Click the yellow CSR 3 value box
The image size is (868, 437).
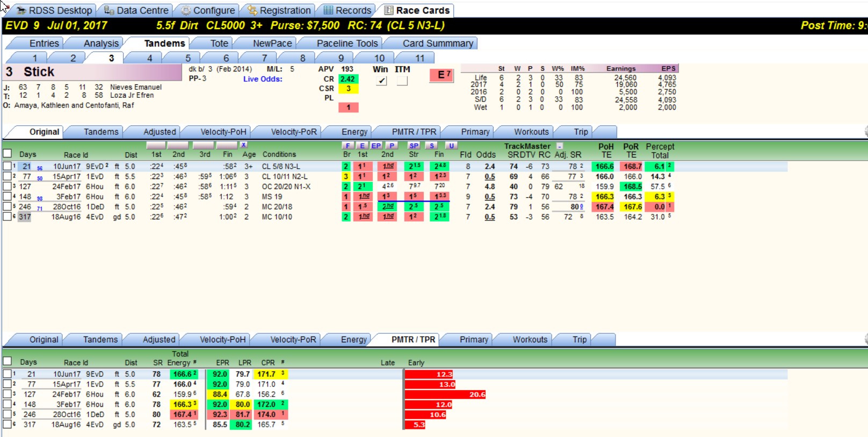point(348,89)
